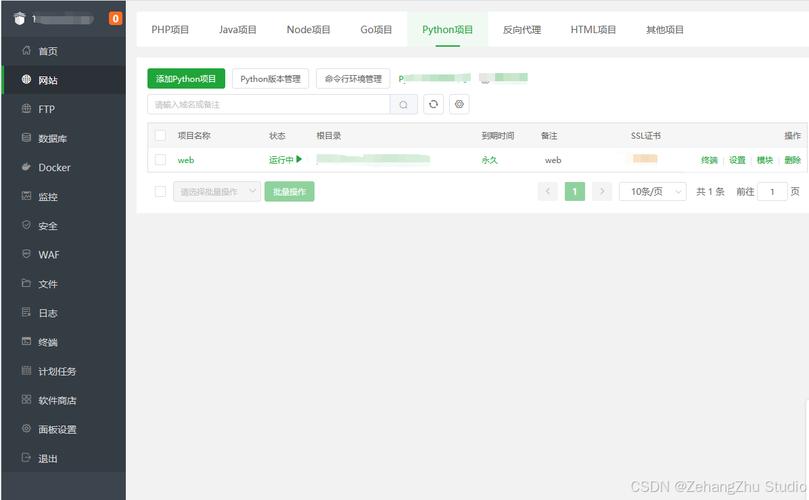
Task: Click the 运行中 play status indicator
Action: 285,160
